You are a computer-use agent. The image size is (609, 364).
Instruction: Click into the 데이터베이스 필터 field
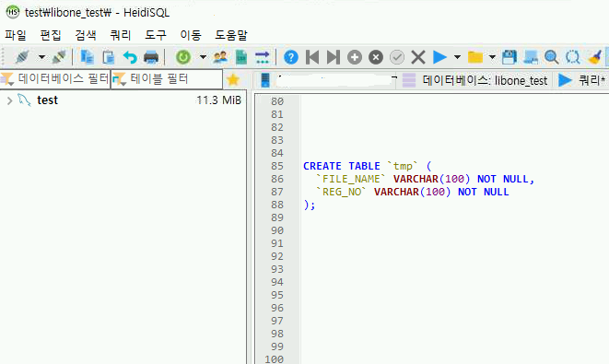(55, 79)
